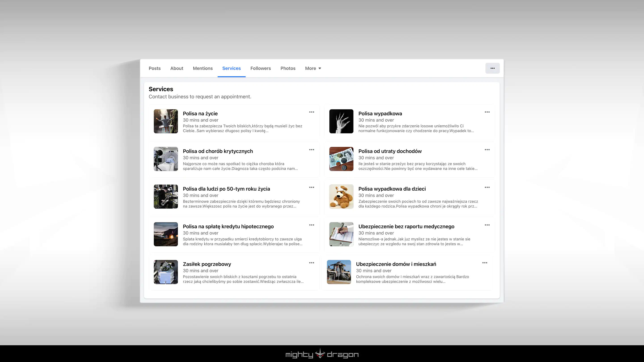Expand the More dropdown tab
The image size is (644, 362).
pyautogui.click(x=313, y=68)
